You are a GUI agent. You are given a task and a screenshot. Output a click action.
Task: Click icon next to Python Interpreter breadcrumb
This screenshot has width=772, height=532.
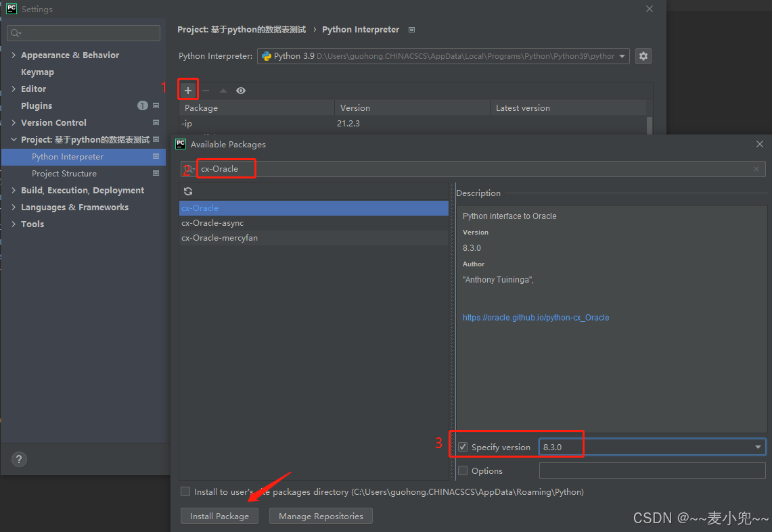point(411,30)
